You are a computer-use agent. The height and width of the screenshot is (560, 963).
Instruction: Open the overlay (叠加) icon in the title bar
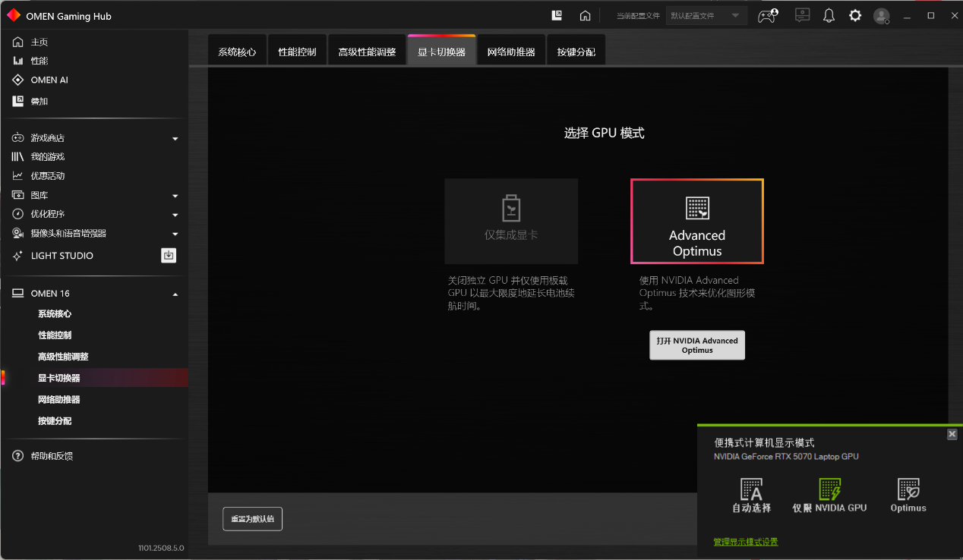pos(557,15)
